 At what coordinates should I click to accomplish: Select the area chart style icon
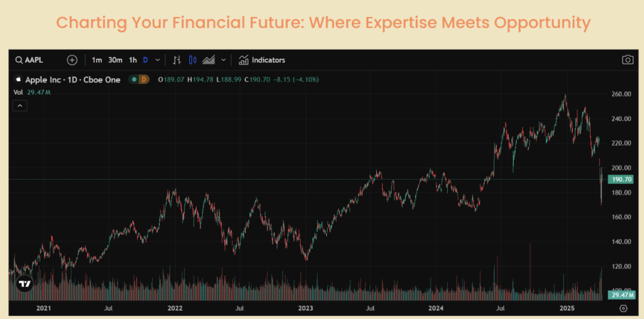point(209,60)
